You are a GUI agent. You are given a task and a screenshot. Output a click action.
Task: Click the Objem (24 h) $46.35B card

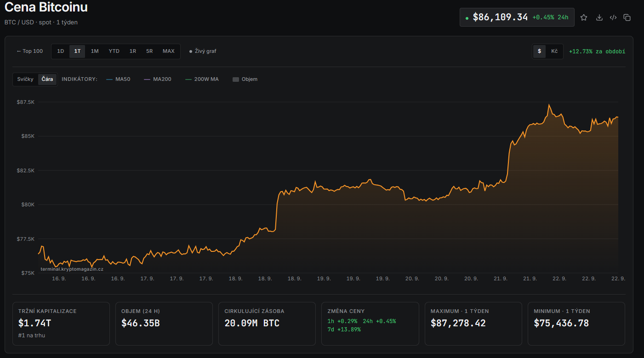click(164, 324)
